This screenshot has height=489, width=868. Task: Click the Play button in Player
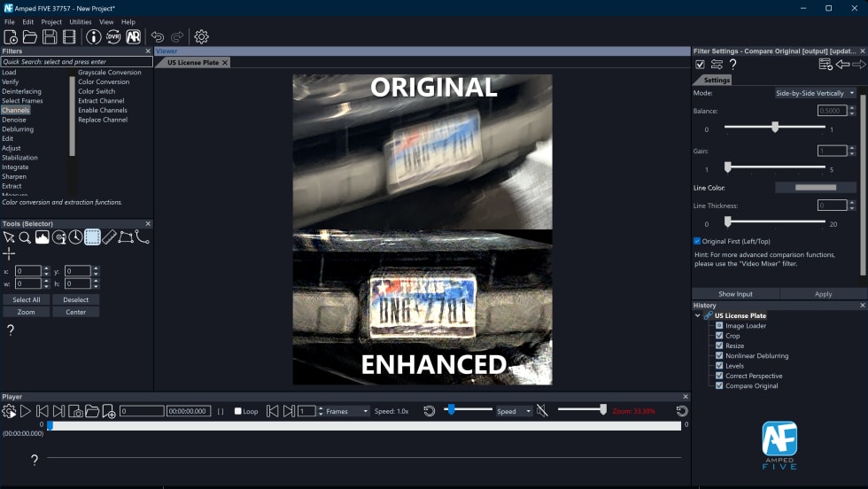[x=26, y=411]
